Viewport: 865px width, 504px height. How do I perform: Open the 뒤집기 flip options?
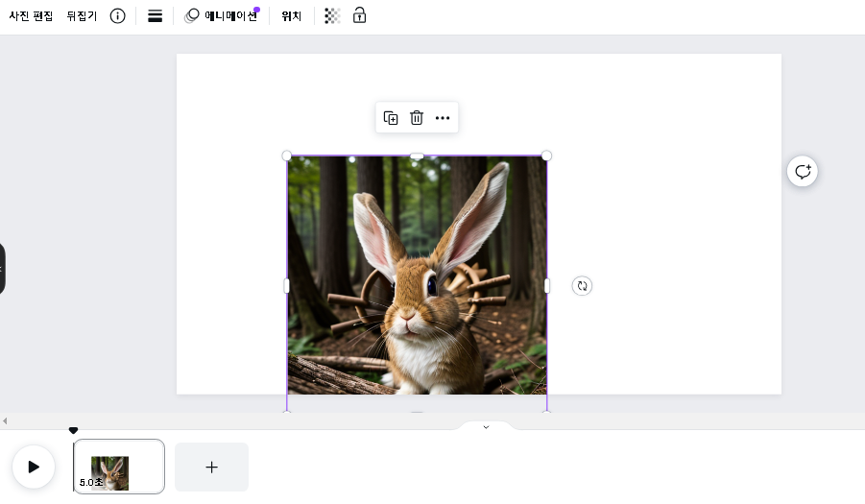pyautogui.click(x=82, y=16)
